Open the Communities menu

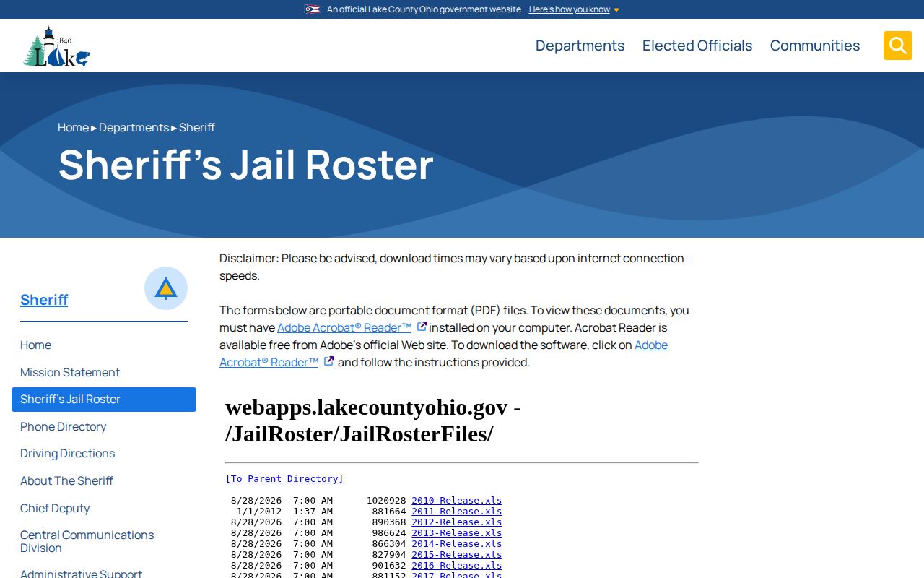click(x=815, y=46)
